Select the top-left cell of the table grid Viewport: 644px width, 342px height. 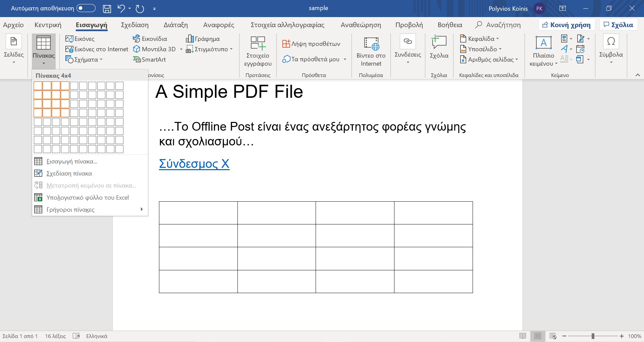coord(38,86)
